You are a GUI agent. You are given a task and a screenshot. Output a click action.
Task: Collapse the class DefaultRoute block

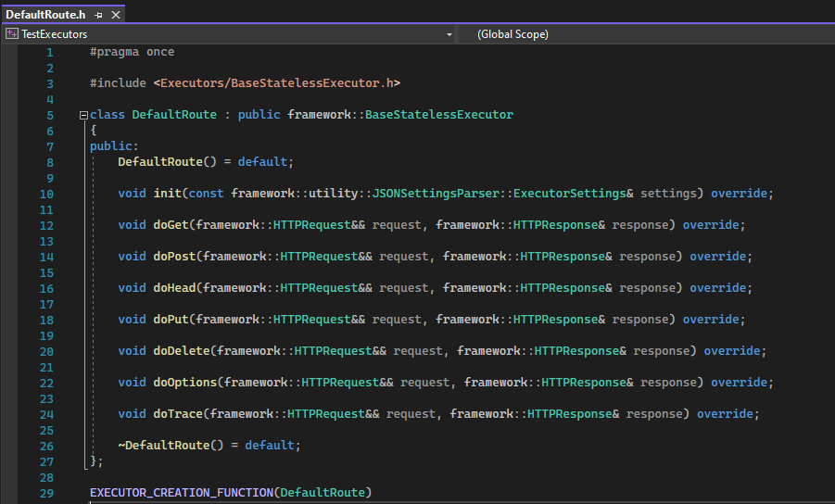[83, 115]
